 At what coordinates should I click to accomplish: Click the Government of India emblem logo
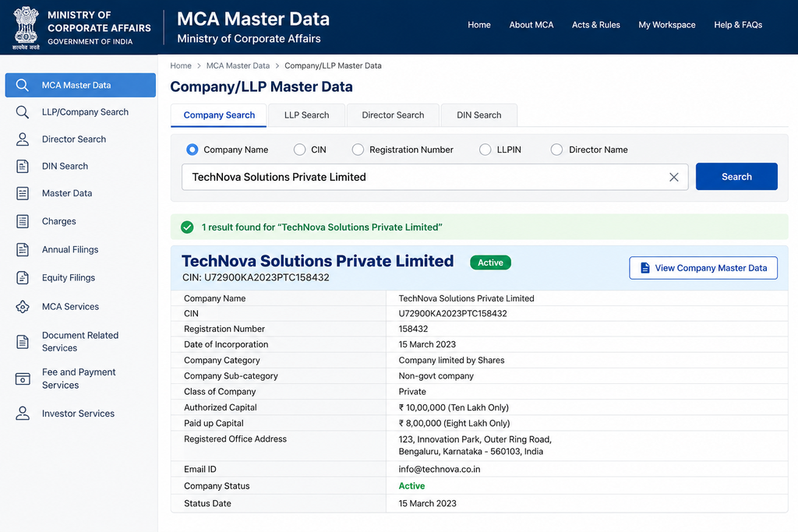[26, 27]
